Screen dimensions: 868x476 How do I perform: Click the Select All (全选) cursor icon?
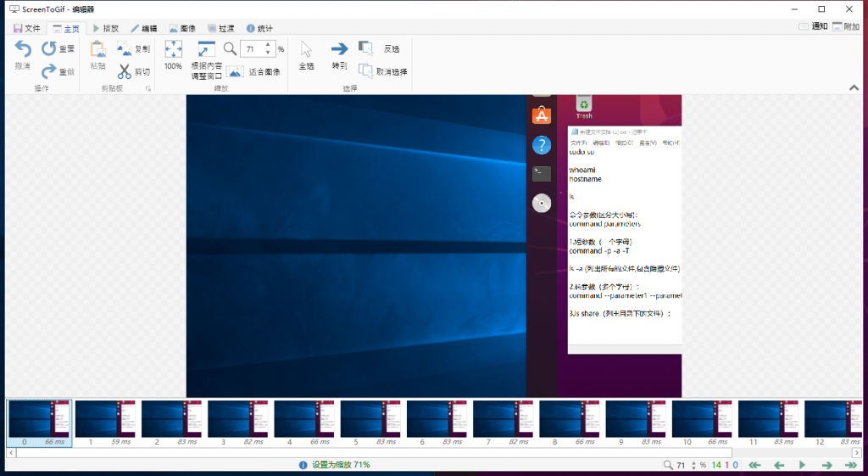(x=307, y=49)
